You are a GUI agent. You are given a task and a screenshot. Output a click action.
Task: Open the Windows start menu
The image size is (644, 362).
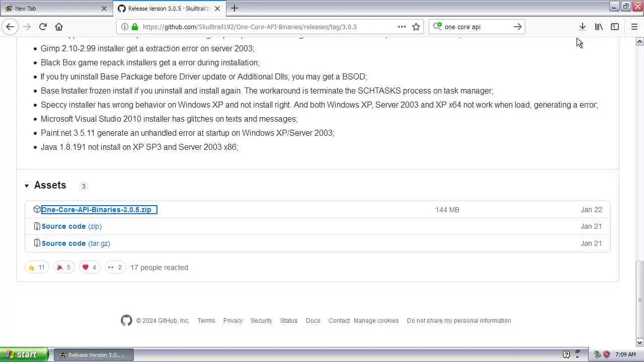pos(24,354)
